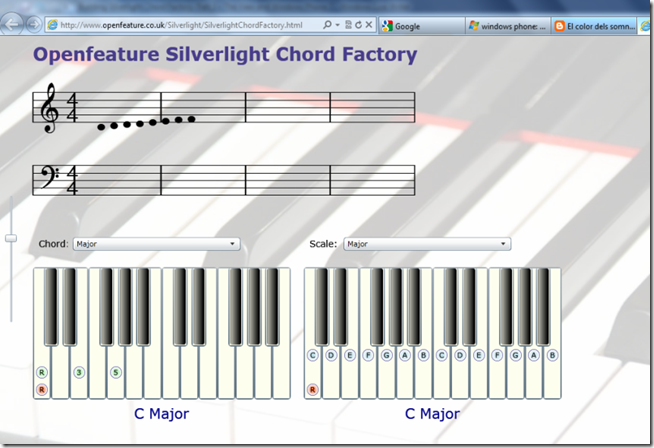Click the upper-octave C marker on scale keyboard
This screenshot has height=448, width=654.
click(442, 355)
